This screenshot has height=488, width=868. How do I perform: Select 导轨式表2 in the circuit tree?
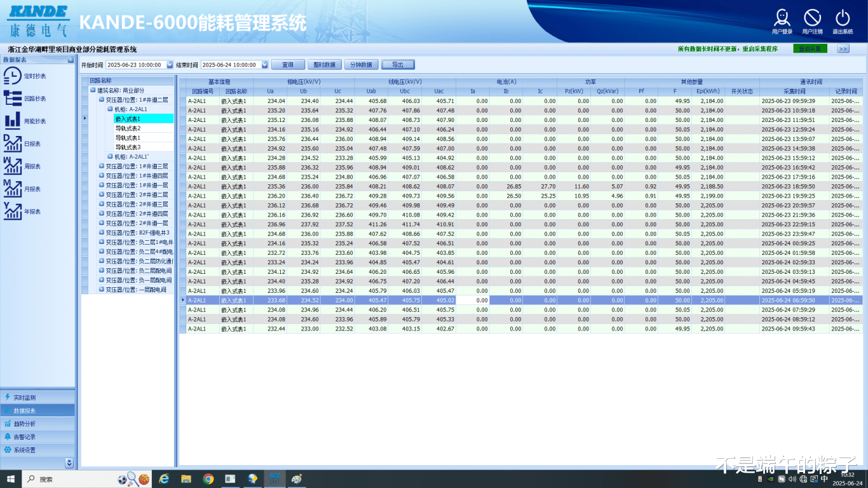click(x=128, y=128)
